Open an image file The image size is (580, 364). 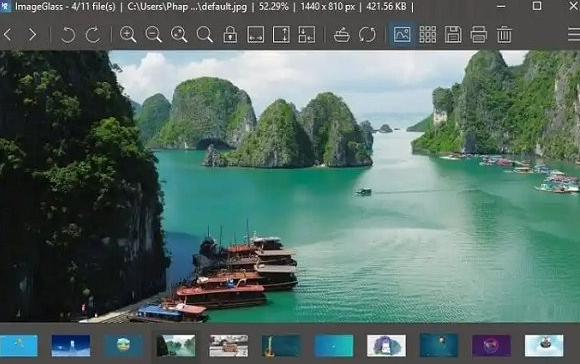pos(342,35)
